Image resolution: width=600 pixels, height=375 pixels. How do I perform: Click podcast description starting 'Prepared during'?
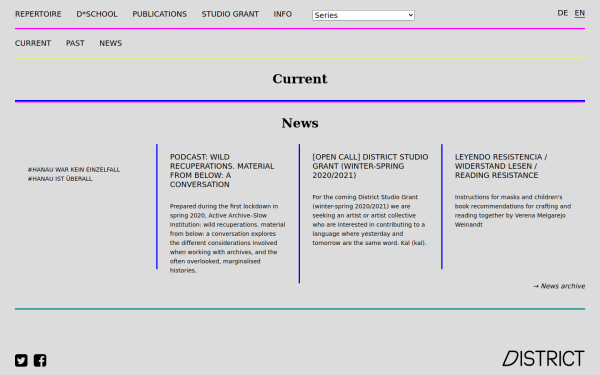tap(227, 238)
